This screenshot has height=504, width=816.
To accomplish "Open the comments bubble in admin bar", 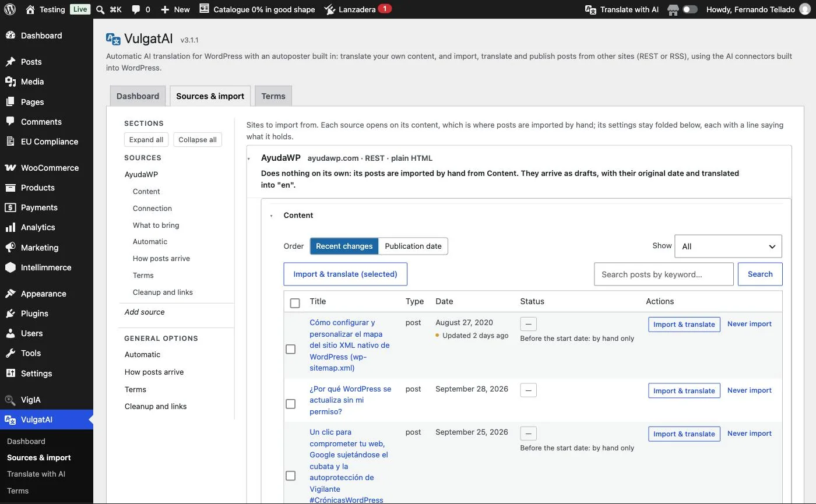I will coord(136,10).
